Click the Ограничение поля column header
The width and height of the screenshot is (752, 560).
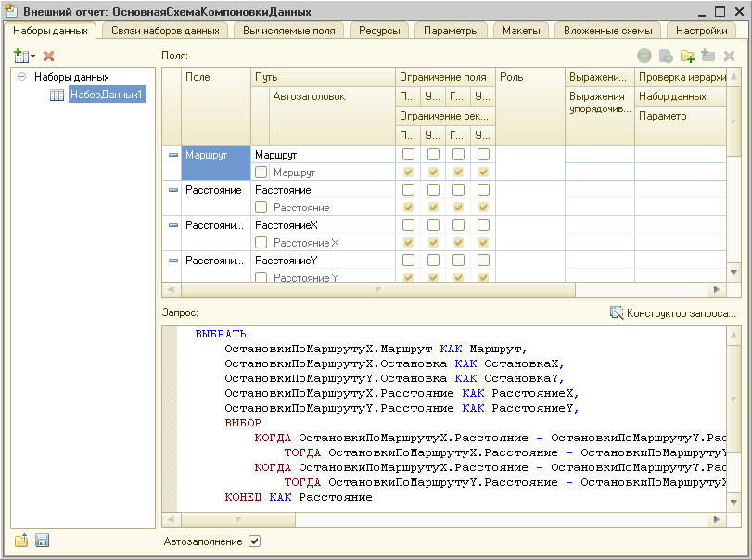(x=445, y=77)
